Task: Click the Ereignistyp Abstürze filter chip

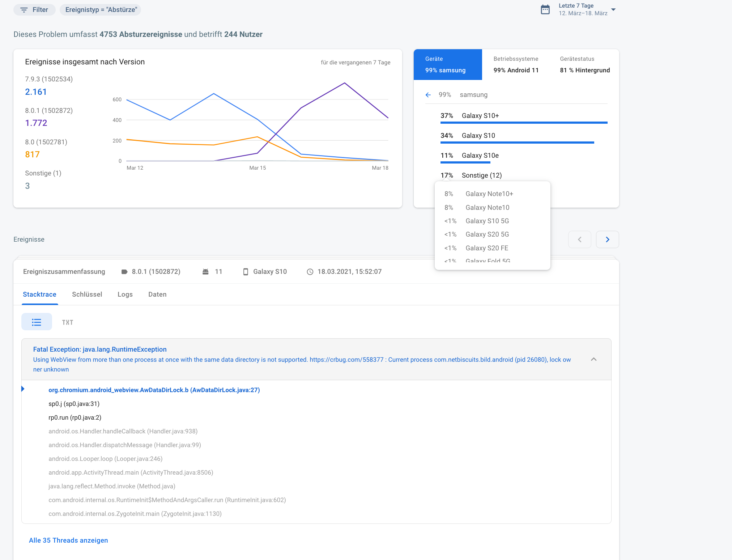Action: 101,10
